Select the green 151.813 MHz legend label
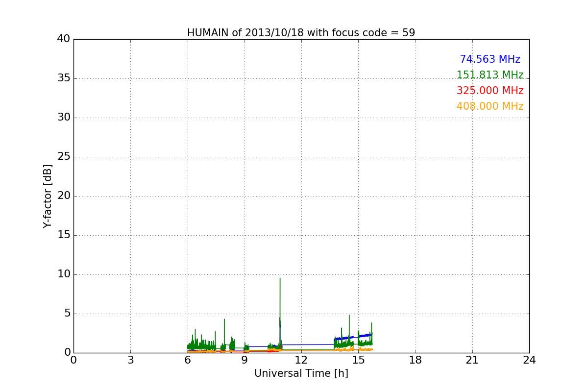Screen dimensions: 588x392 (x=490, y=75)
